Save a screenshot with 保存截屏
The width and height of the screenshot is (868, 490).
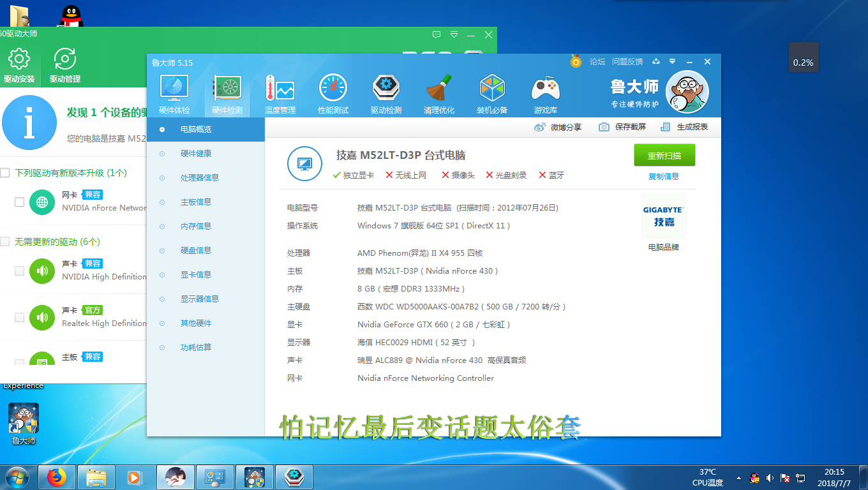622,127
